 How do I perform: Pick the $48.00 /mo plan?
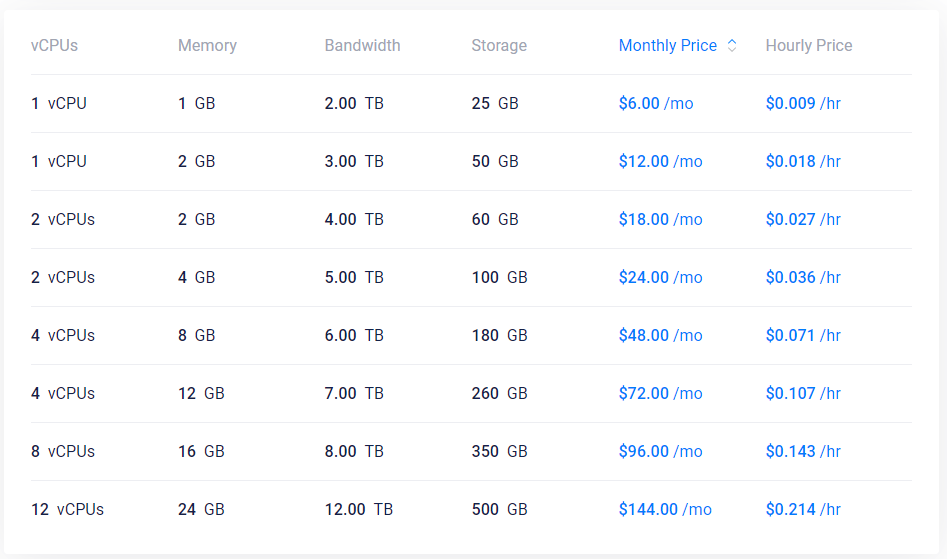(x=661, y=335)
